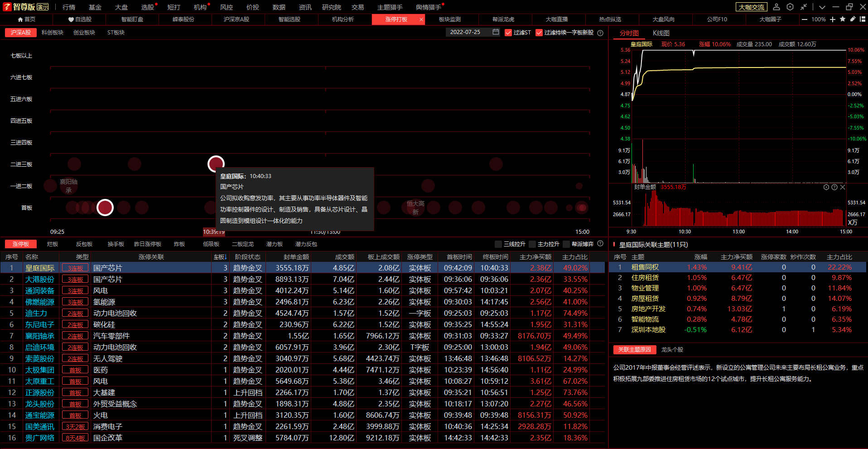Click the 大咖交流 button
The height and width of the screenshot is (449, 868).
(x=752, y=7)
